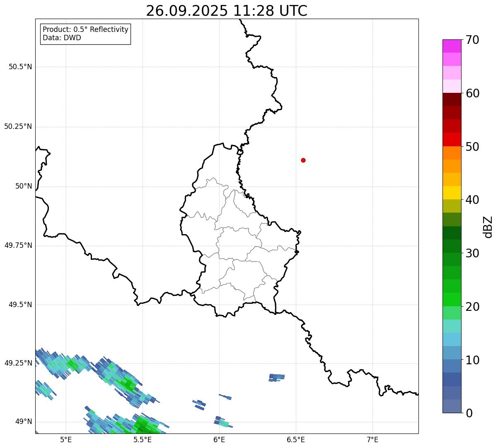Click the 5°E longitude label
Image resolution: width=498 pixels, height=448 pixels.
66,439
